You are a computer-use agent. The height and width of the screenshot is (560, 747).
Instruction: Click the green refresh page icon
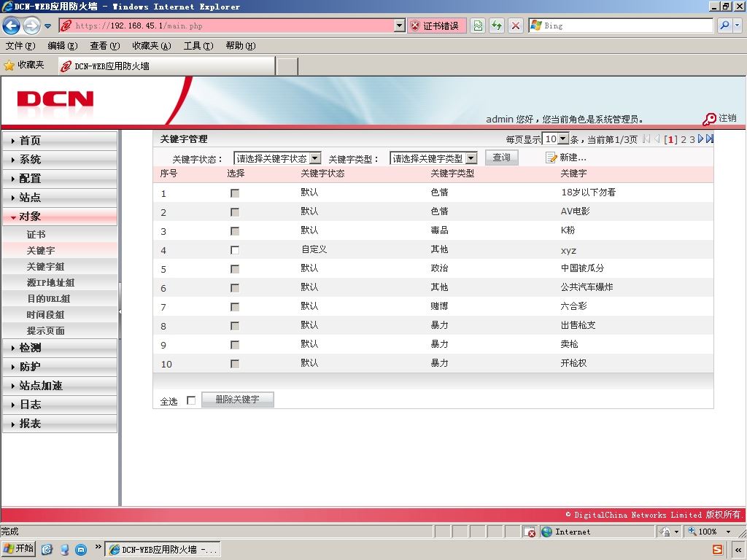[497, 26]
